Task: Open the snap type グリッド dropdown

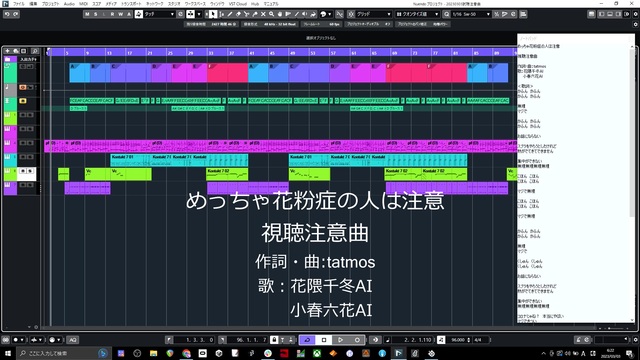Action: coord(373,14)
